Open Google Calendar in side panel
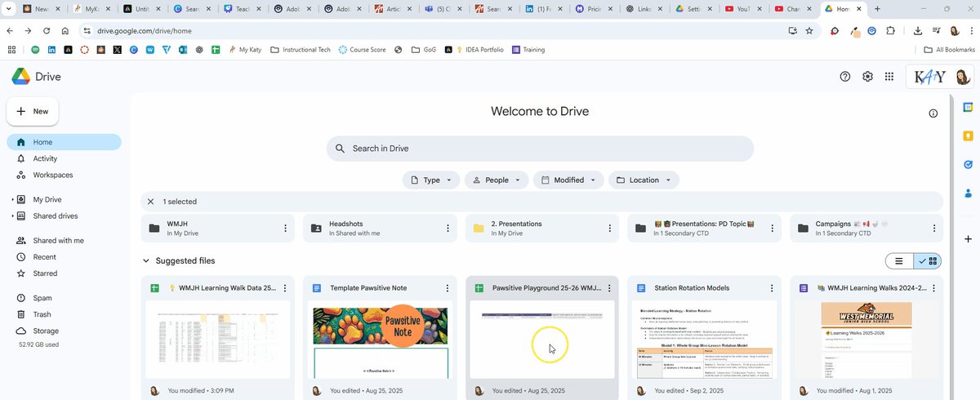The image size is (980, 400). pyautogui.click(x=968, y=107)
